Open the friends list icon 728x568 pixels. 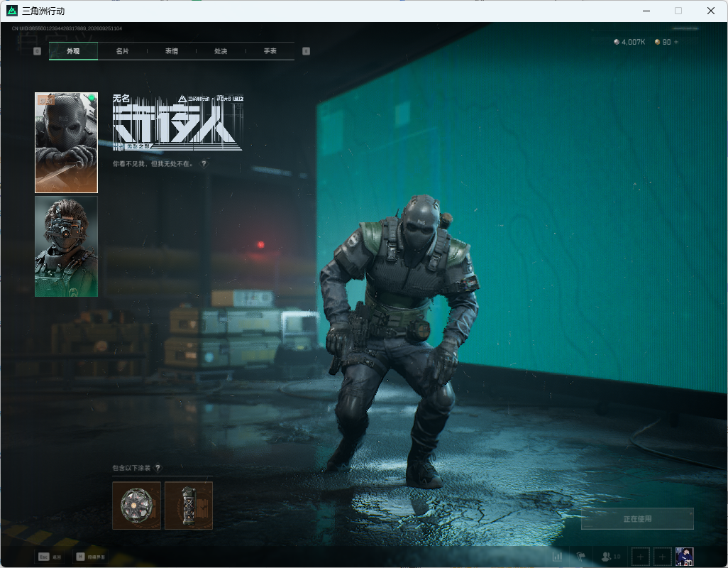(610, 556)
